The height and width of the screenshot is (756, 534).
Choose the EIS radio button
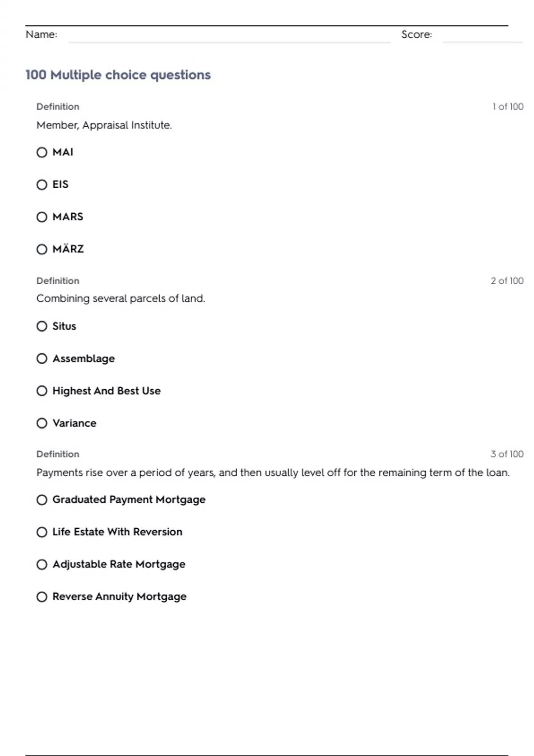42,185
